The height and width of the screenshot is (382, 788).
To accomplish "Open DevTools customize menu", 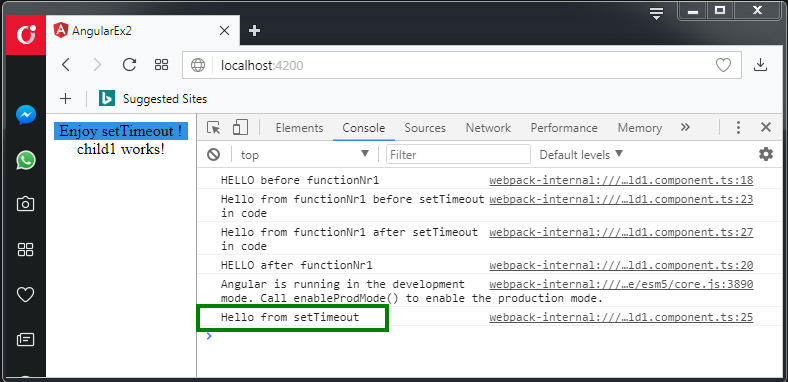I will (738, 127).
